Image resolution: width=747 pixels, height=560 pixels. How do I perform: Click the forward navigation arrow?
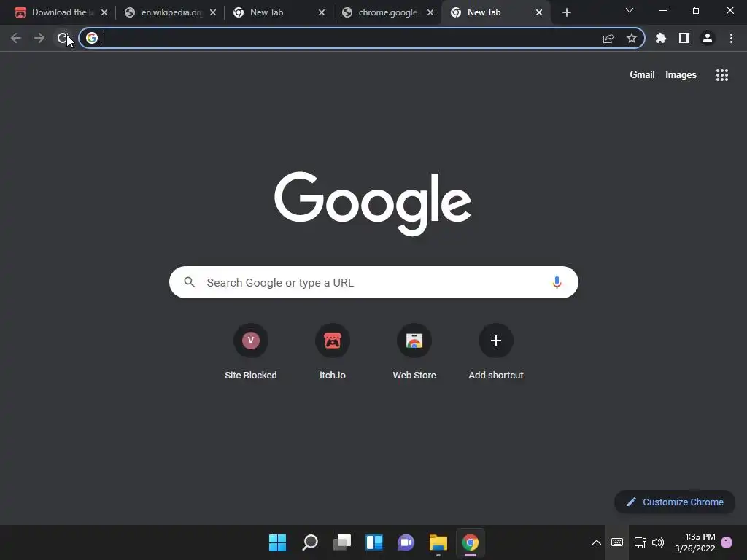(39, 38)
